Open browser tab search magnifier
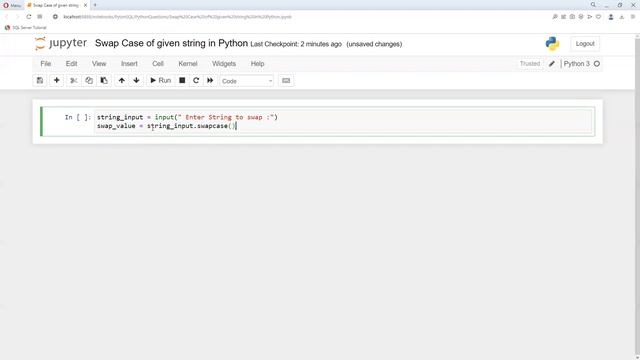The height and width of the screenshot is (360, 640). (x=593, y=5)
